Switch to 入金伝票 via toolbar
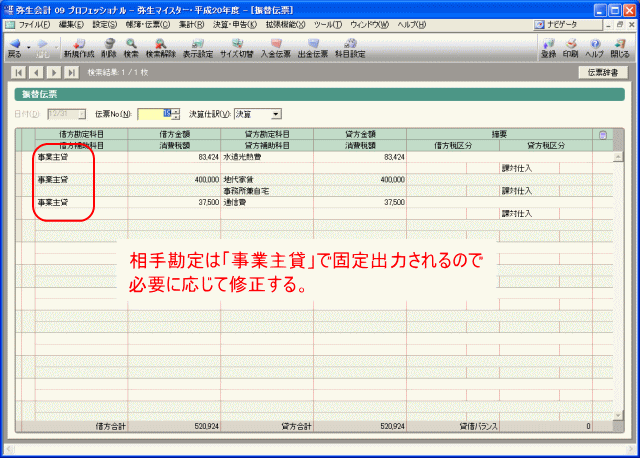 pyautogui.click(x=276, y=48)
